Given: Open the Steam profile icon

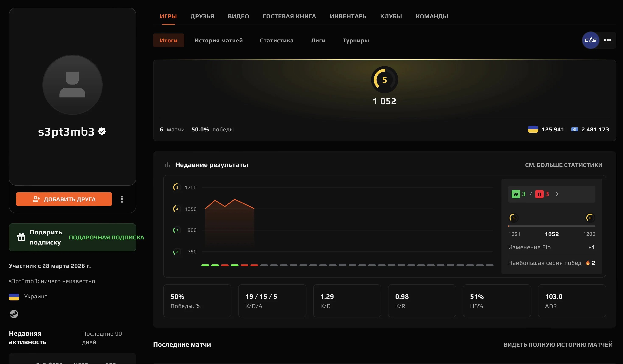Looking at the screenshot, I should pyautogui.click(x=14, y=314).
